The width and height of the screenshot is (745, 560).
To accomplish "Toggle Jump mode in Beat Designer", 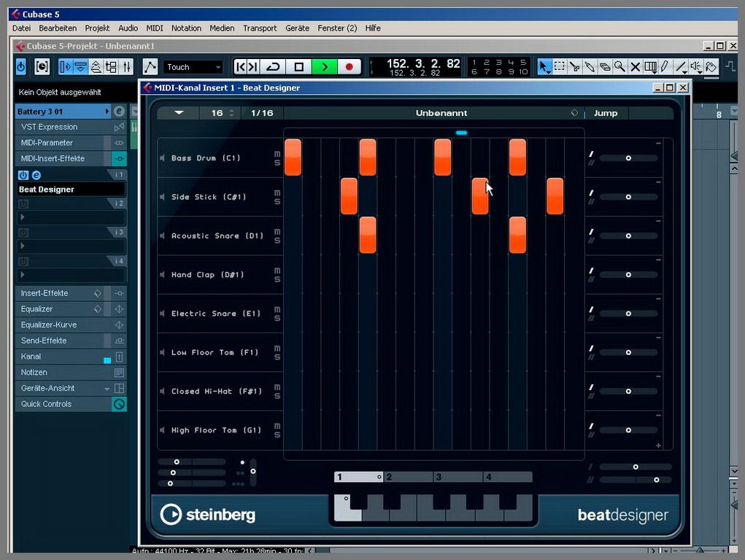I will pos(606,113).
